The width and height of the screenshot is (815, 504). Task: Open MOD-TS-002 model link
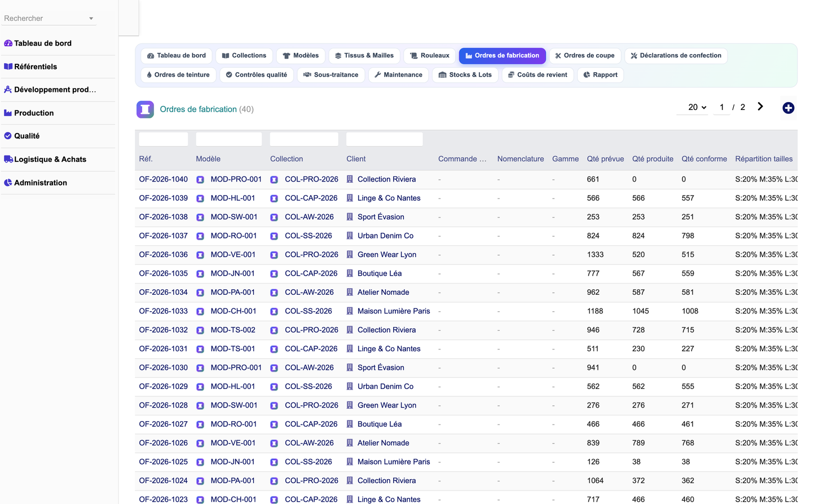233,330
